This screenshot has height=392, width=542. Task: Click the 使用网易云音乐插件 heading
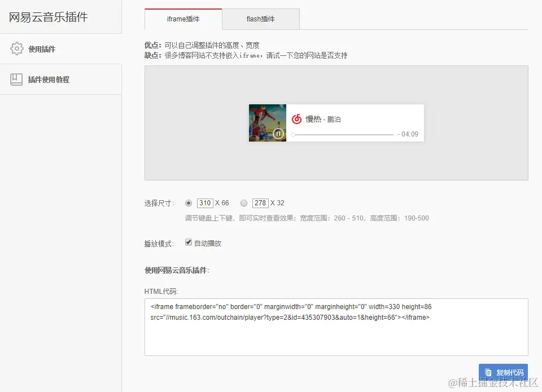(x=177, y=270)
